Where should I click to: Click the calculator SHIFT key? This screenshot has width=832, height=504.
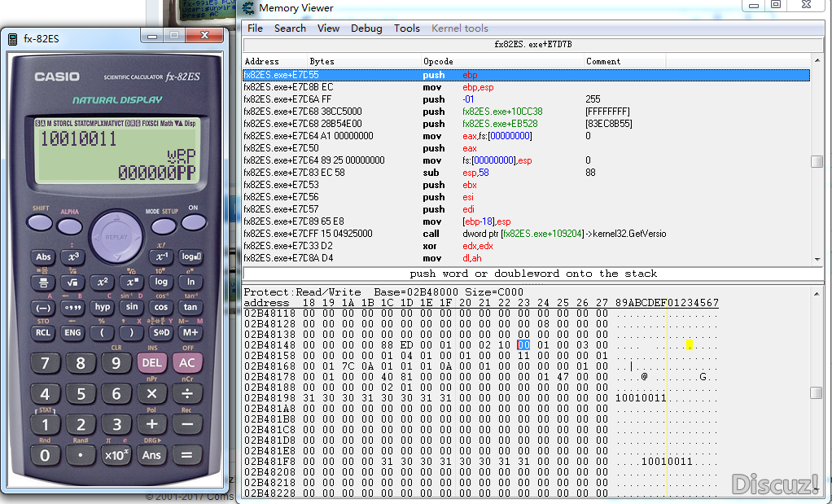41,222
